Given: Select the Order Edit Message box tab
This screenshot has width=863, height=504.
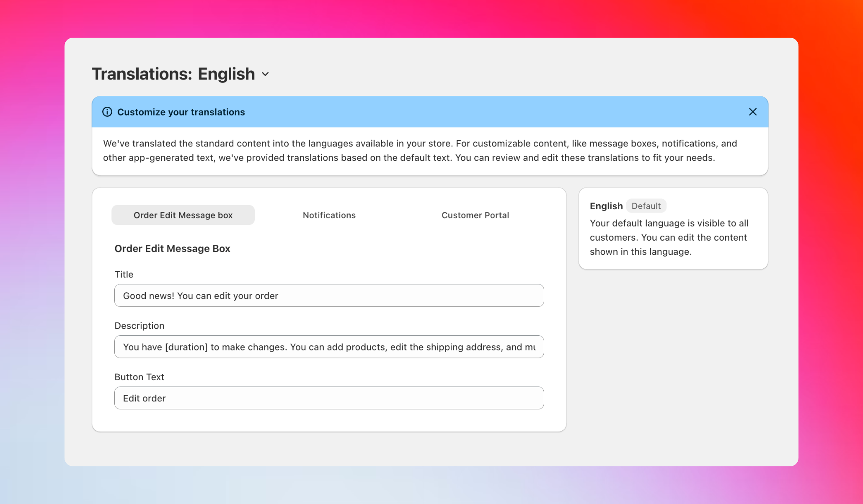Looking at the screenshot, I should point(183,215).
